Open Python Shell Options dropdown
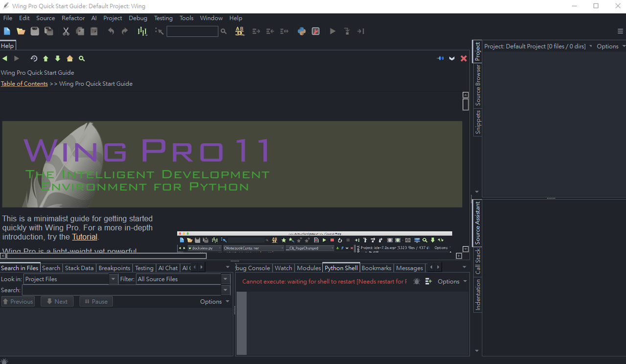The width and height of the screenshot is (626, 364). [x=452, y=281]
